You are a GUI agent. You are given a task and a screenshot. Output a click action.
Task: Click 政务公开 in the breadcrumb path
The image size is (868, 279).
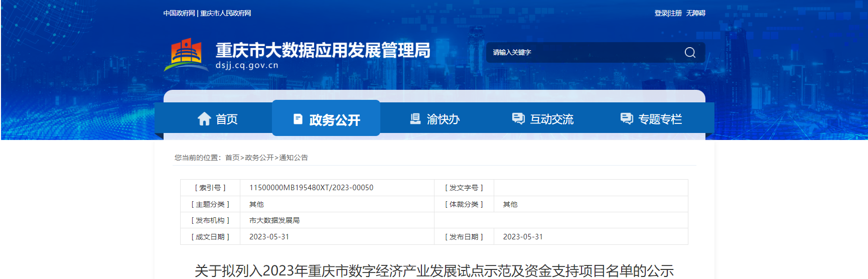259,158
